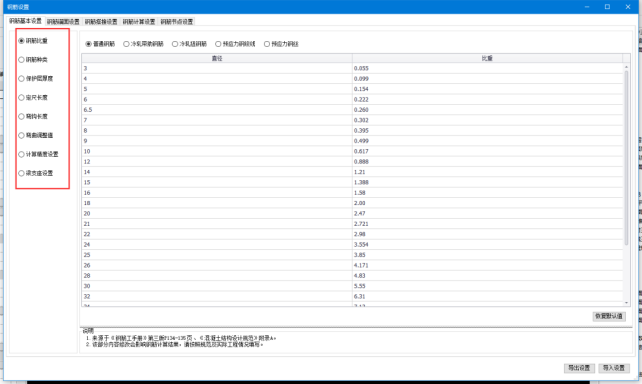
Task: Click the 恢复默认值 restore defaults button
Action: pyautogui.click(x=609, y=316)
